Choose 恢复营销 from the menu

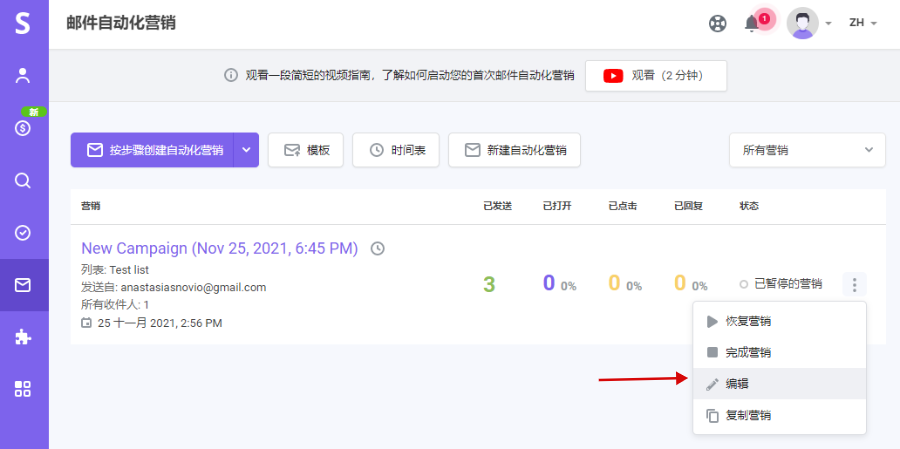779,322
